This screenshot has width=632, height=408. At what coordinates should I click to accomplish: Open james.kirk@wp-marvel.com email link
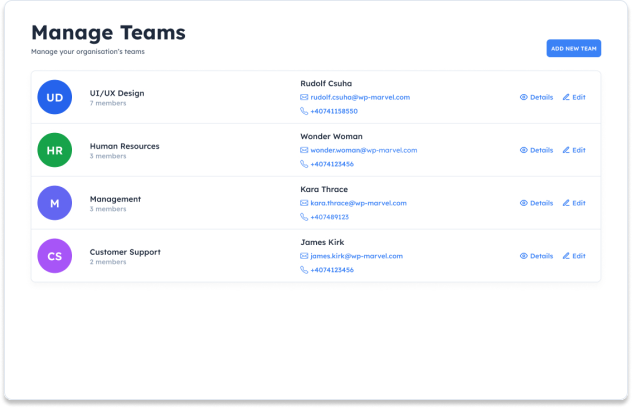tap(356, 256)
